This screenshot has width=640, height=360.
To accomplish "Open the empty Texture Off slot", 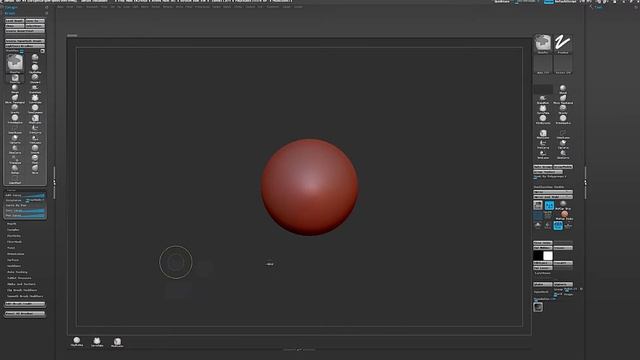I will (563, 65).
